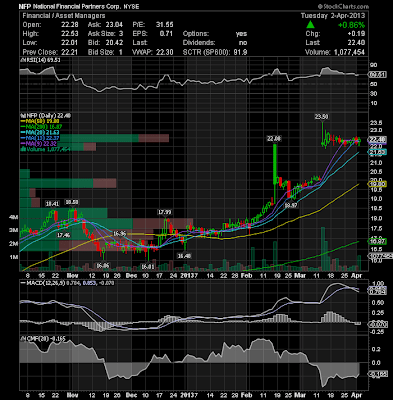Viewport: 393px width, 400px height.
Task: Select the MA(9) purple legend entry
Action: pos(39,144)
